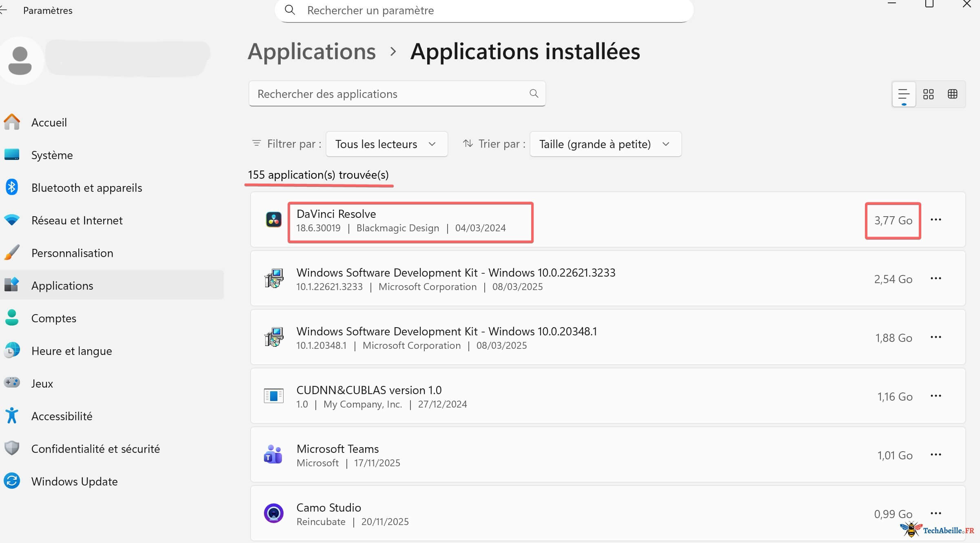Select Système in the sidebar
Screen dimensions: 980x543
[x=52, y=155]
